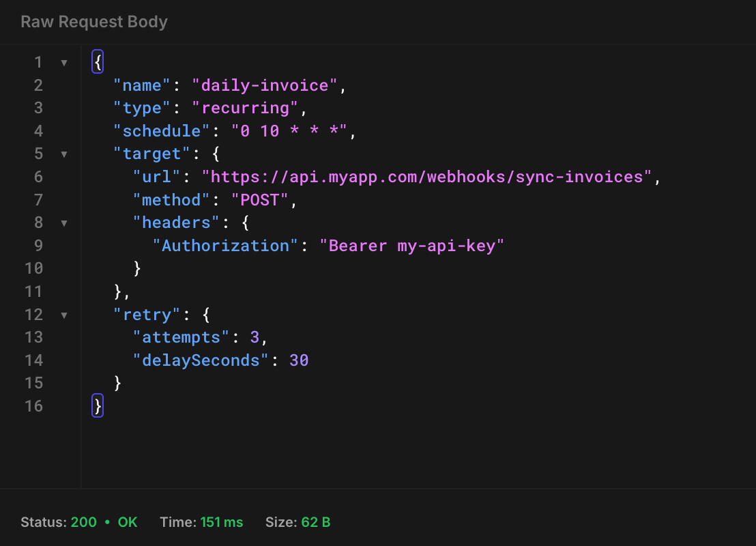Click the "Authorization" key name
This screenshot has width=756, height=546.
click(x=225, y=246)
